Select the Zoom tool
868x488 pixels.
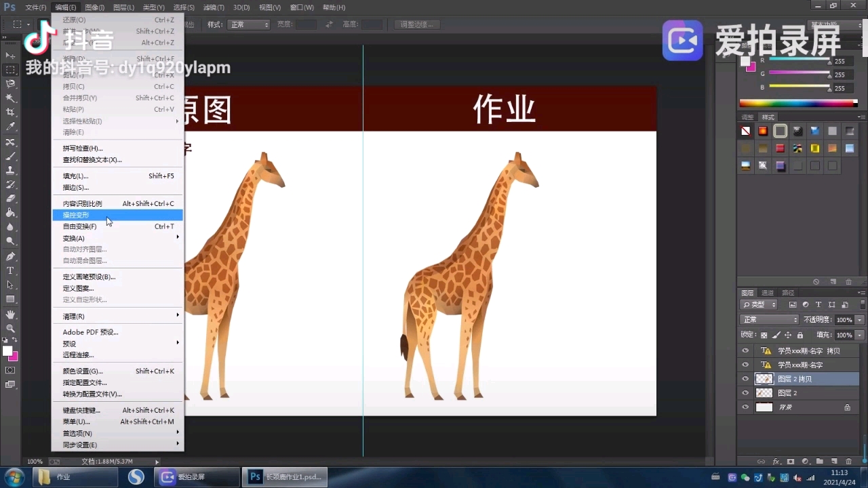pos(9,329)
